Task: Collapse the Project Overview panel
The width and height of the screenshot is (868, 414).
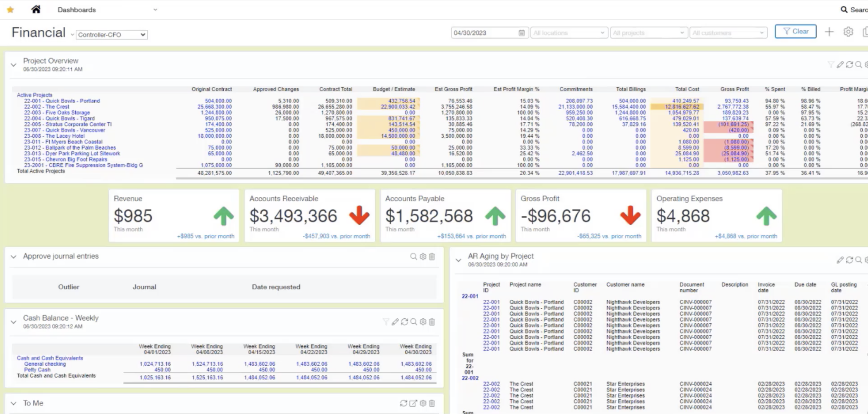Action: [x=14, y=65]
